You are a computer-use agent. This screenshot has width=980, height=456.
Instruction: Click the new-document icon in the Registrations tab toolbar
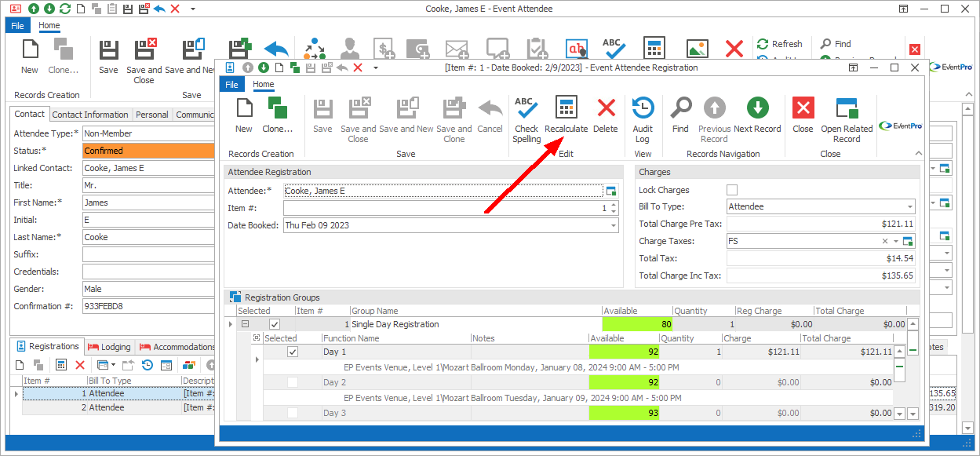tap(20, 365)
